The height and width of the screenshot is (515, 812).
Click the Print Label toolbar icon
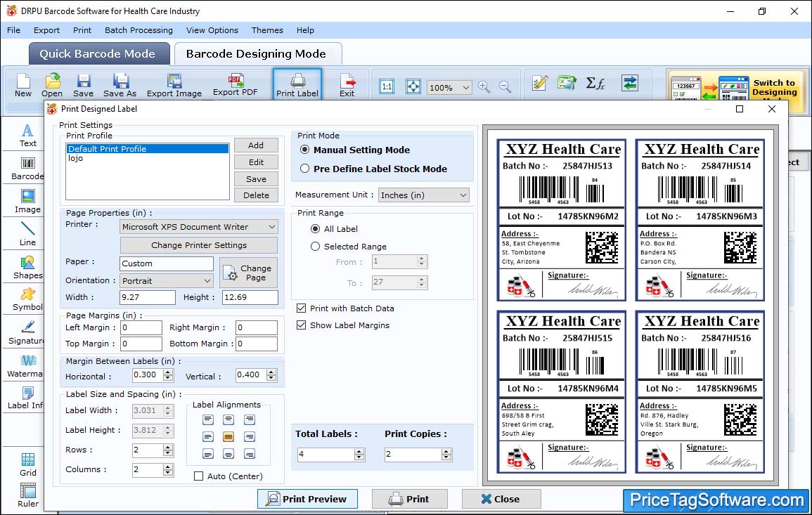point(297,85)
